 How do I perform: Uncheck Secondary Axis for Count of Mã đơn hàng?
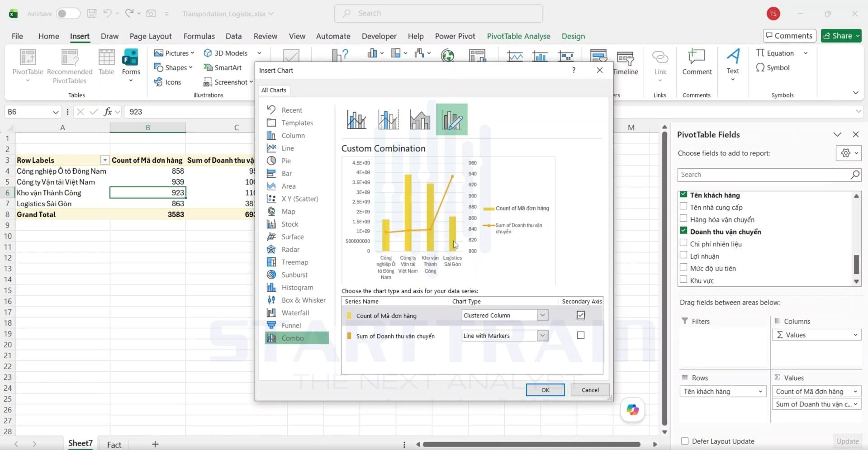tap(581, 315)
